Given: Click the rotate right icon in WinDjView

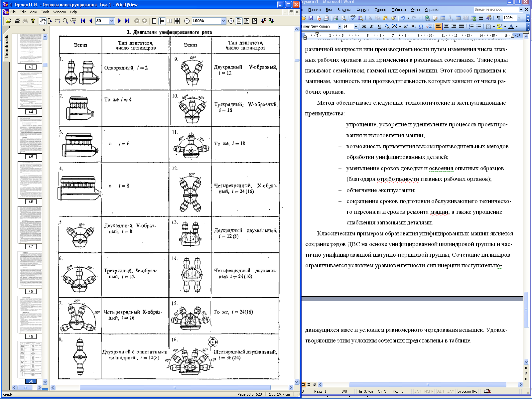Looking at the screenshot, I should pyautogui.click(x=271, y=21).
